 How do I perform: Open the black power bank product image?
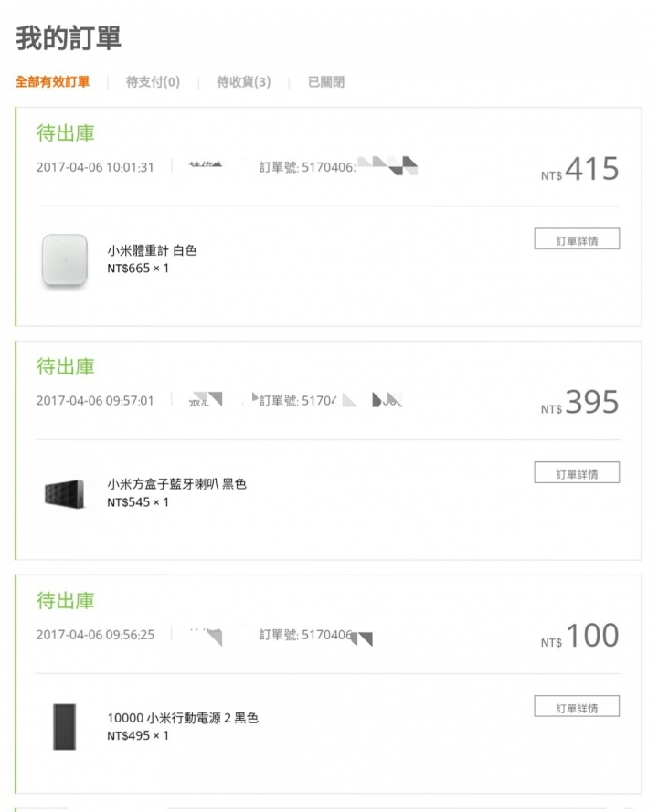[x=65, y=727]
